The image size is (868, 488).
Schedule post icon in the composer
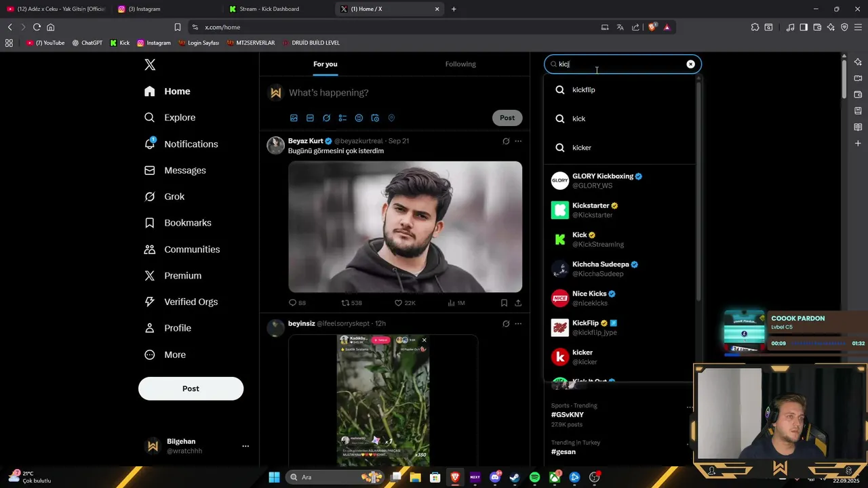coord(375,118)
